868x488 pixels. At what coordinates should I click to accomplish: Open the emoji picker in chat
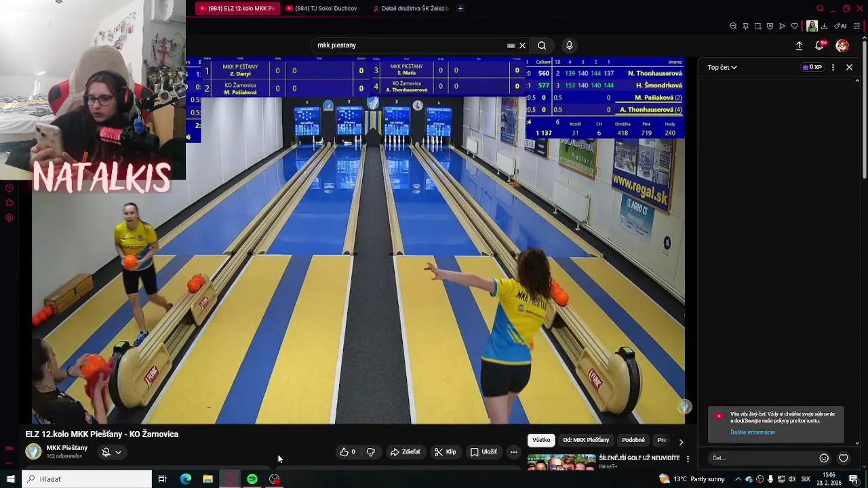pos(824,458)
